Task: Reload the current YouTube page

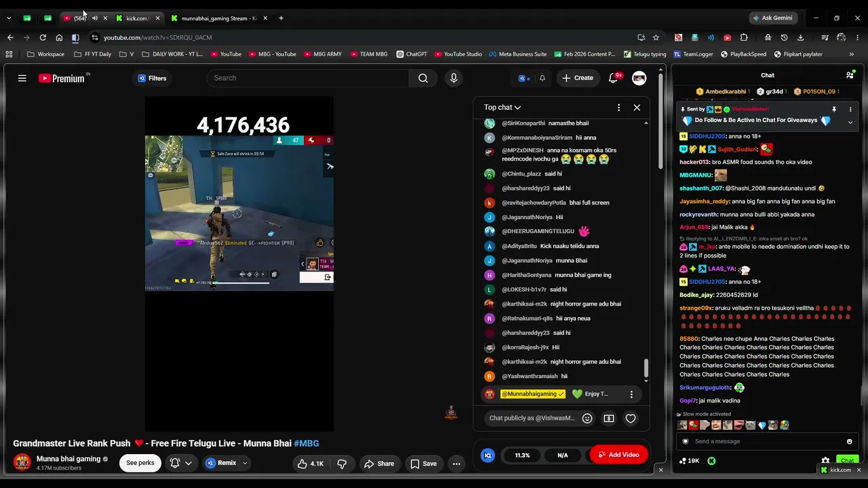Action: [43, 37]
